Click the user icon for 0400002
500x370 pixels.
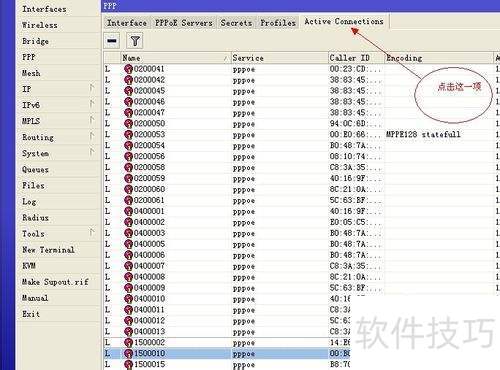coord(128,222)
